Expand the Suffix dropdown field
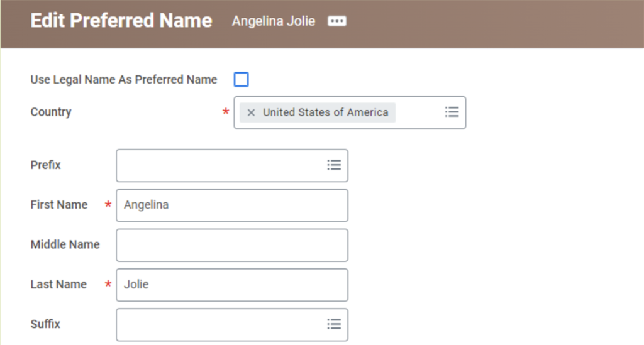644x345 pixels. click(232, 324)
